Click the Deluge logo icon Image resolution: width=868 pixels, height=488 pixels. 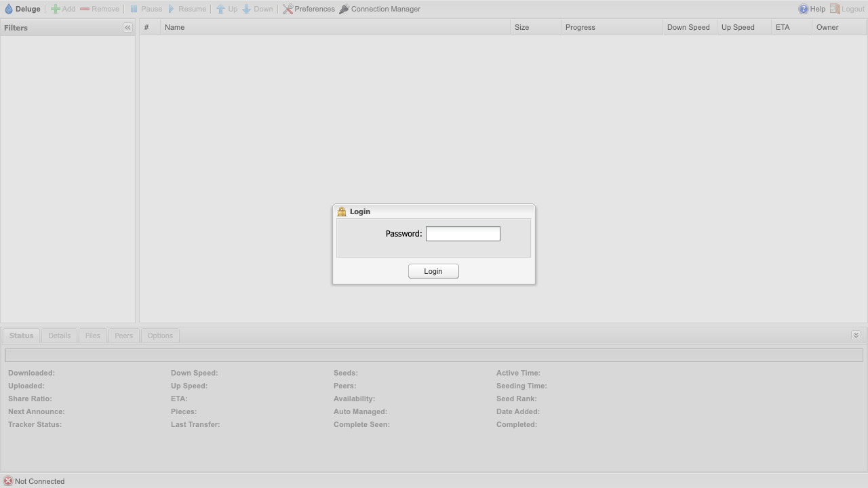9,9
